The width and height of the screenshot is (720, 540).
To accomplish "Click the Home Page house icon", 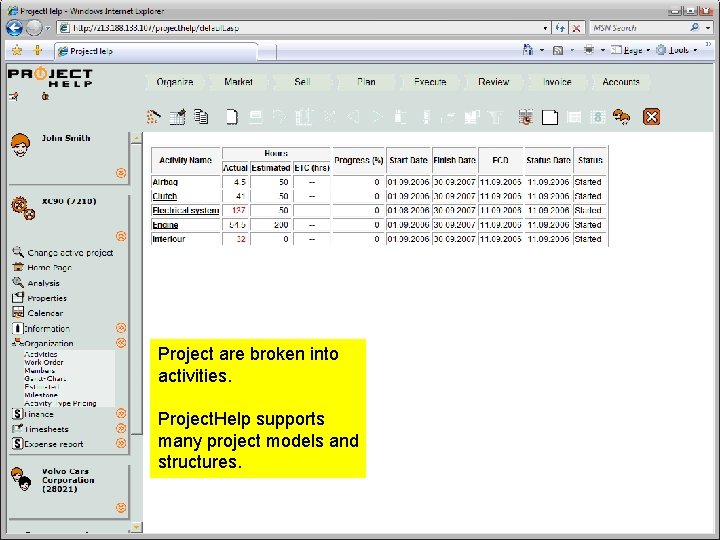I will tap(18, 267).
